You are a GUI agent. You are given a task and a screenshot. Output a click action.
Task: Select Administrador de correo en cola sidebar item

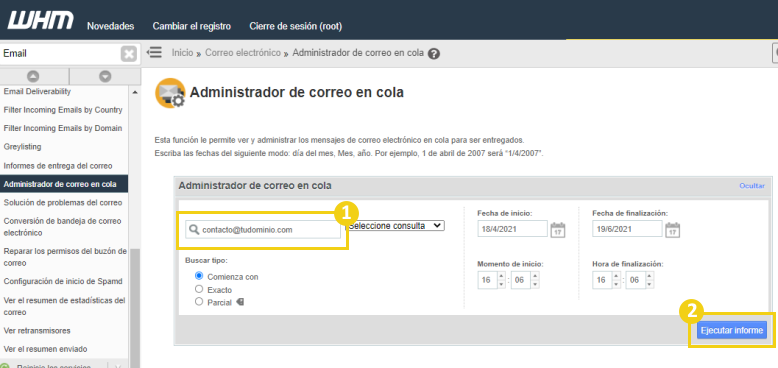[x=64, y=184]
